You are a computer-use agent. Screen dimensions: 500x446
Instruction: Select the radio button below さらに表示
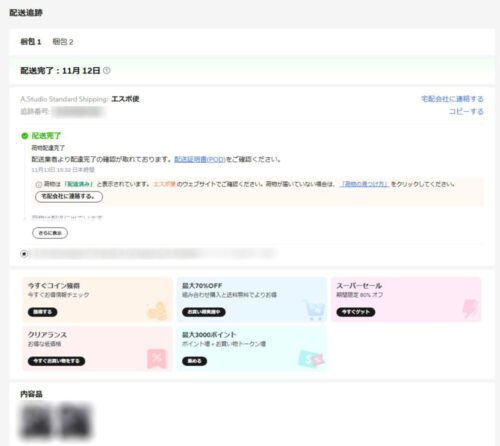(x=24, y=254)
